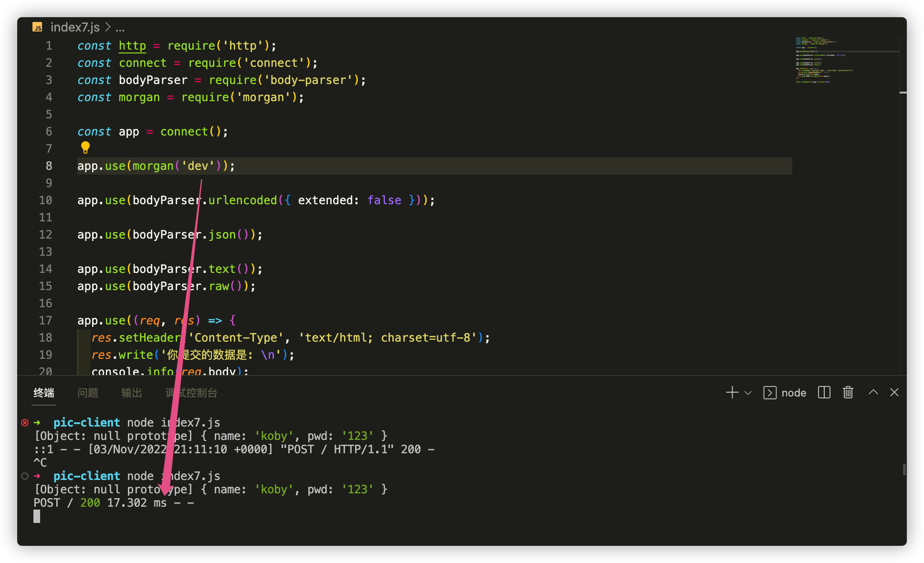Click the '^C' terminal line
Image resolution: width=924 pixels, height=563 pixels.
pos(40,462)
